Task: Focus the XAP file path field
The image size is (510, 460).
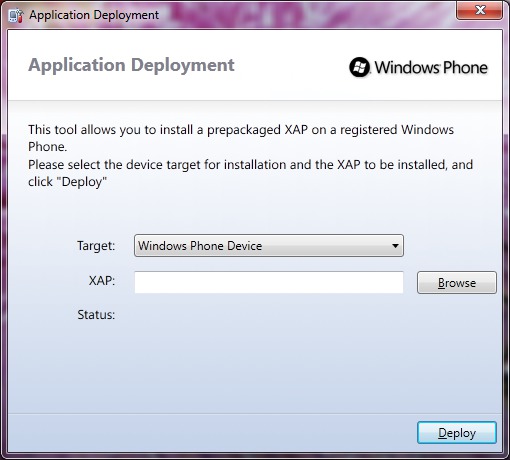Action: (269, 282)
